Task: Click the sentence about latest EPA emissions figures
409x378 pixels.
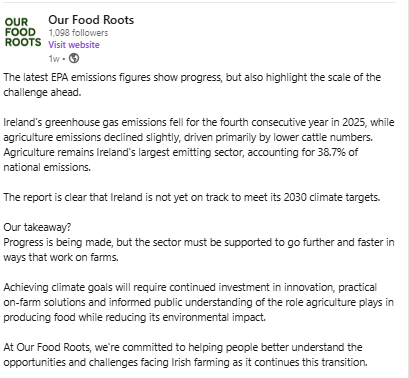Action: pos(192,85)
